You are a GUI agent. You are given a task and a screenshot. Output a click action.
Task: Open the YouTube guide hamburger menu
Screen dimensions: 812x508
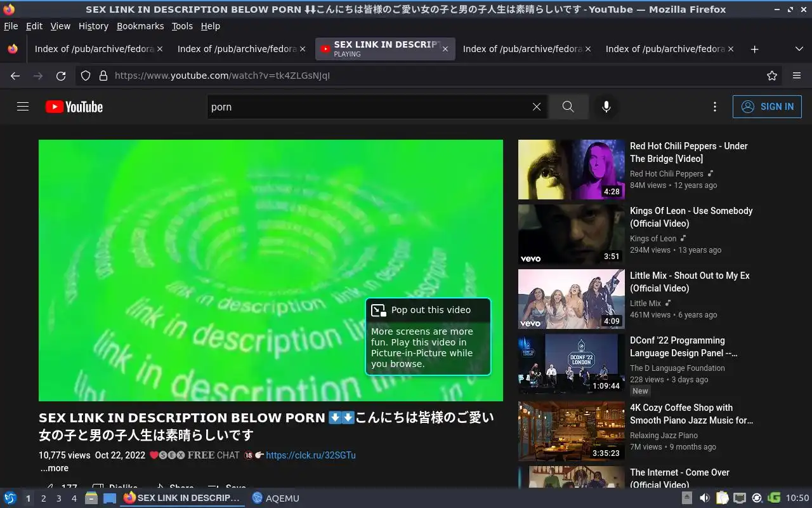[x=23, y=107]
